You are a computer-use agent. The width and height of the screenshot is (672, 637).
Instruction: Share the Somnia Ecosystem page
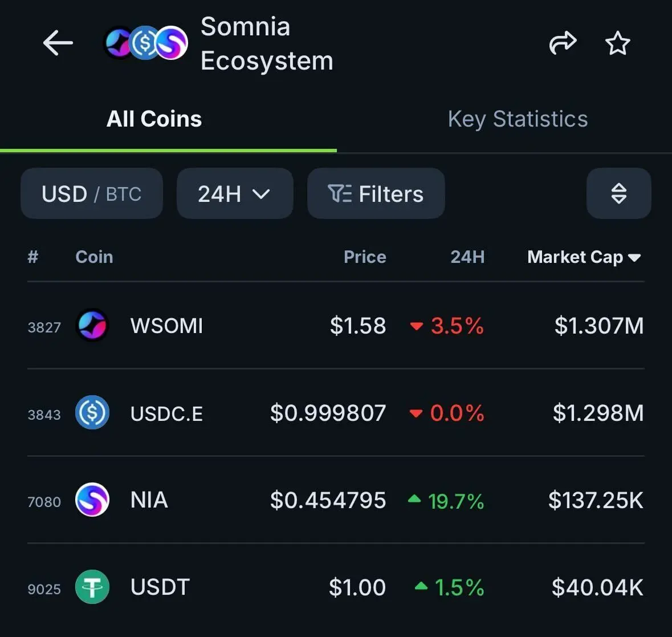coord(563,43)
